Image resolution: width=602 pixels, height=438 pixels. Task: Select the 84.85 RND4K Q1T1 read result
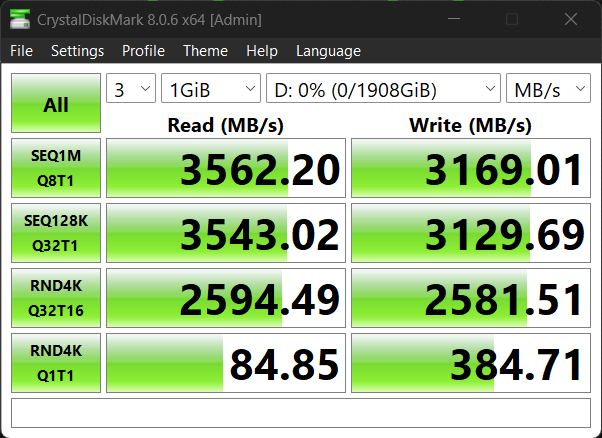(x=226, y=363)
